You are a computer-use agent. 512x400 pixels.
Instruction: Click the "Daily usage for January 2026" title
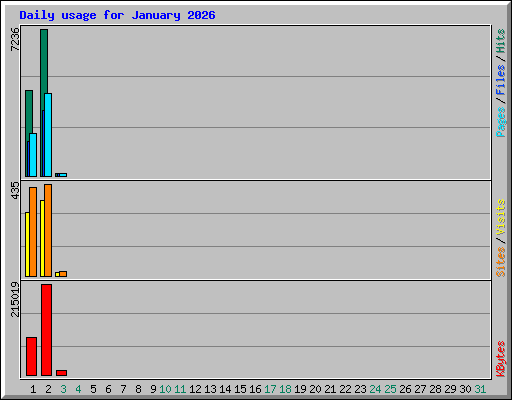(x=117, y=15)
